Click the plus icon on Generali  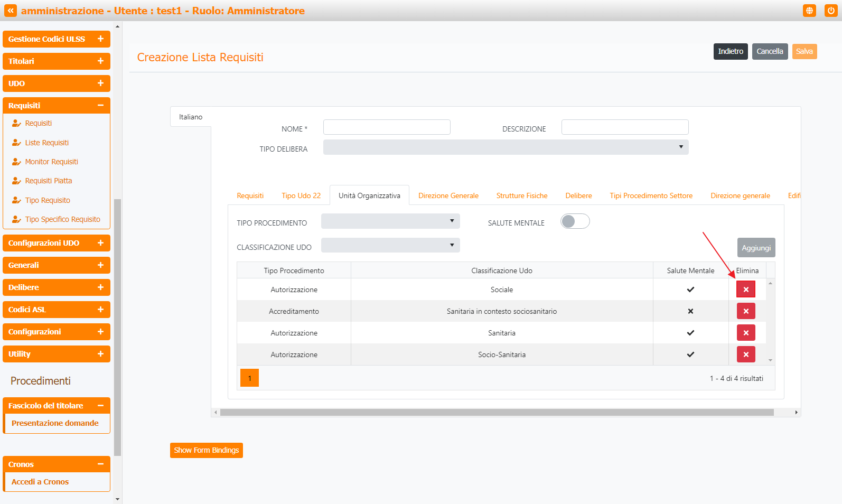tap(100, 265)
